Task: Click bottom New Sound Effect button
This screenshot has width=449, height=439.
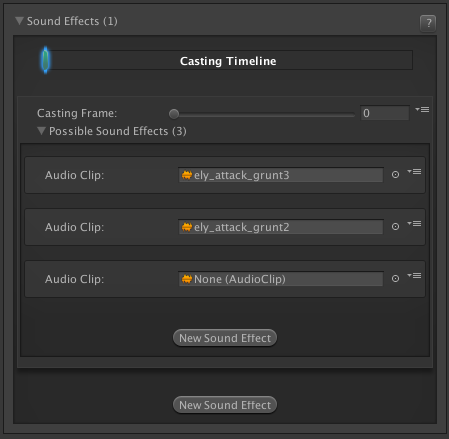Action: pyautogui.click(x=225, y=405)
